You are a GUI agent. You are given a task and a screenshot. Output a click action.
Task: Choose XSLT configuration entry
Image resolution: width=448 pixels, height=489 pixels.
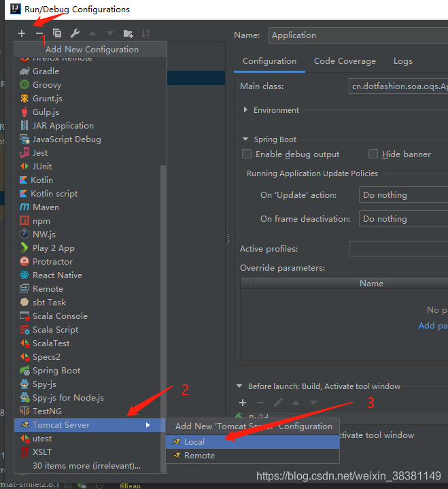(x=90, y=452)
